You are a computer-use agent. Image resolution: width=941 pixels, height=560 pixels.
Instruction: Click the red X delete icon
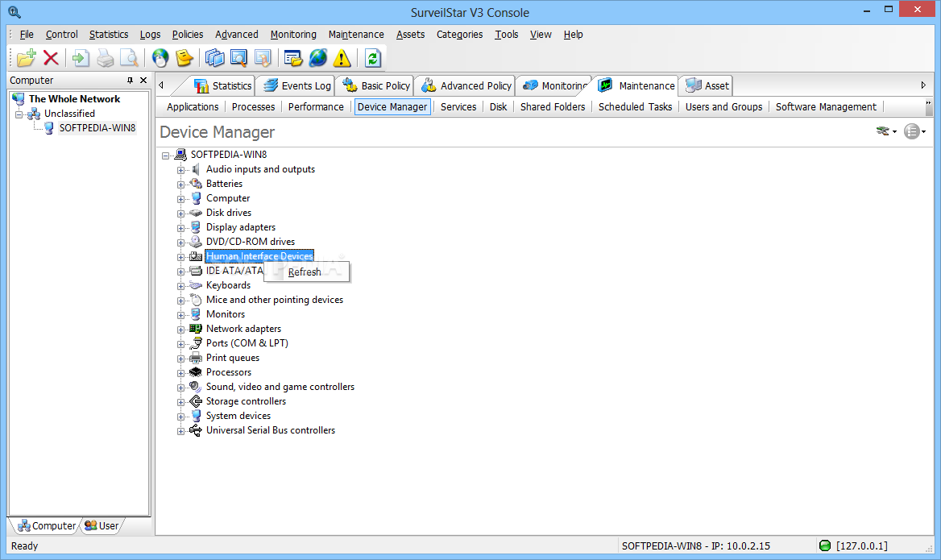point(51,58)
